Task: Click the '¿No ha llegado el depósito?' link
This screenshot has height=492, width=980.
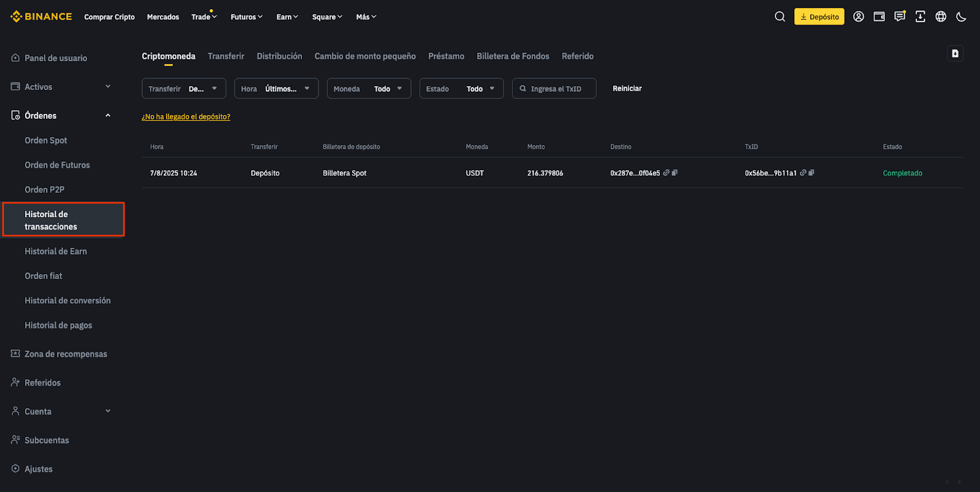Action: tap(186, 117)
